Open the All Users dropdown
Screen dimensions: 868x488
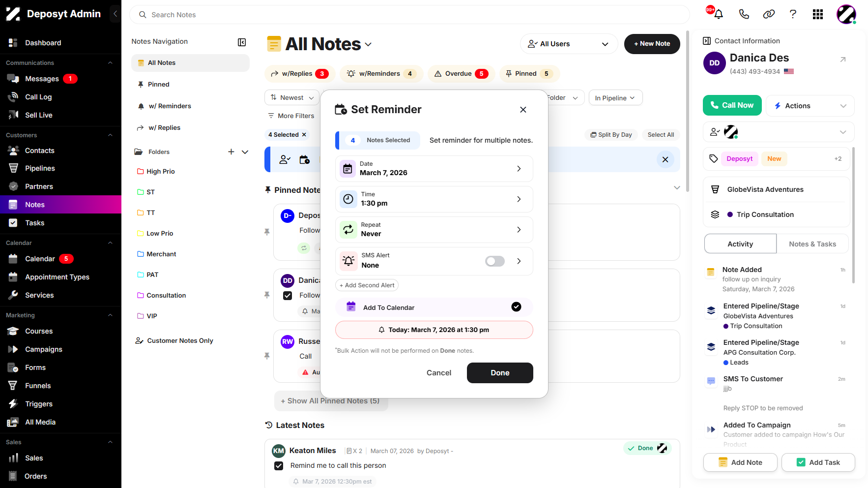568,44
